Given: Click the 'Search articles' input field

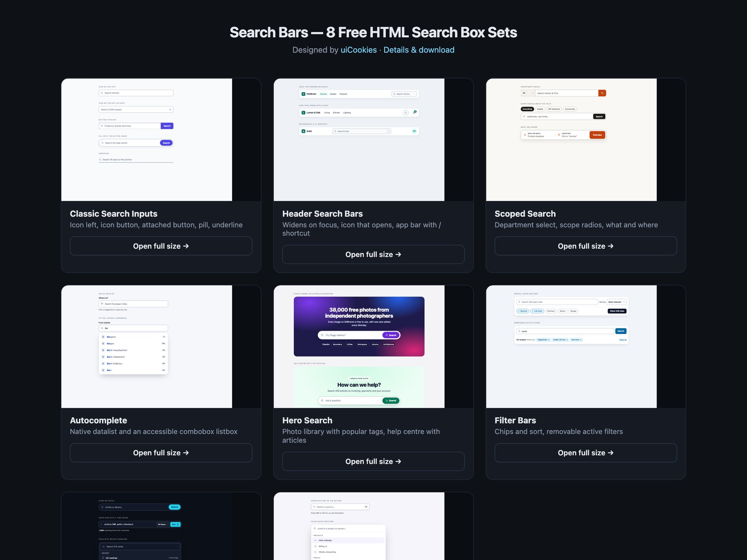Looking at the screenshot, I should tap(136, 93).
